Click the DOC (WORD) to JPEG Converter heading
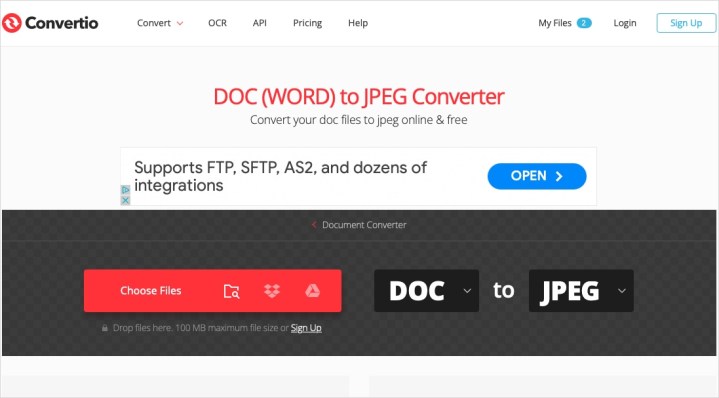The image size is (719, 398). [359, 97]
